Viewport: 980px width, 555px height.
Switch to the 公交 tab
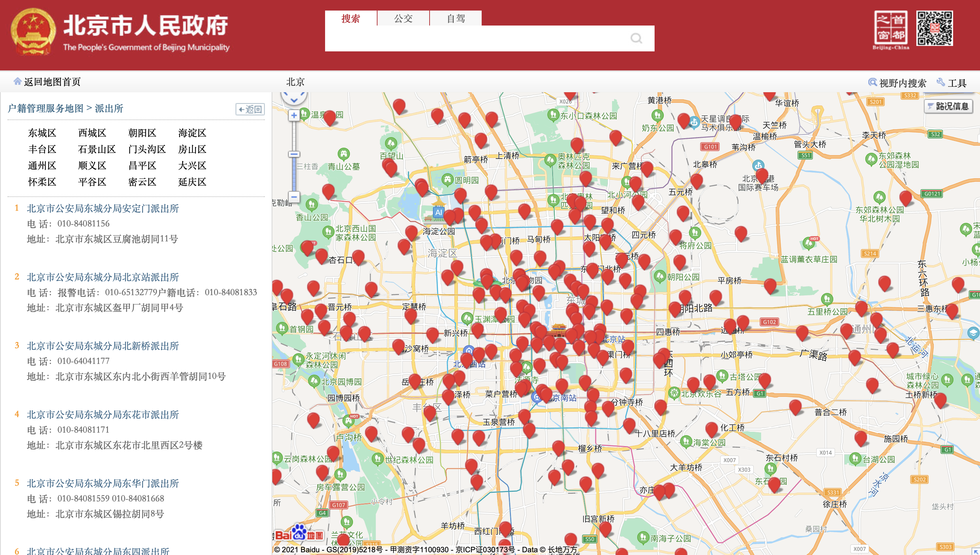pyautogui.click(x=403, y=18)
